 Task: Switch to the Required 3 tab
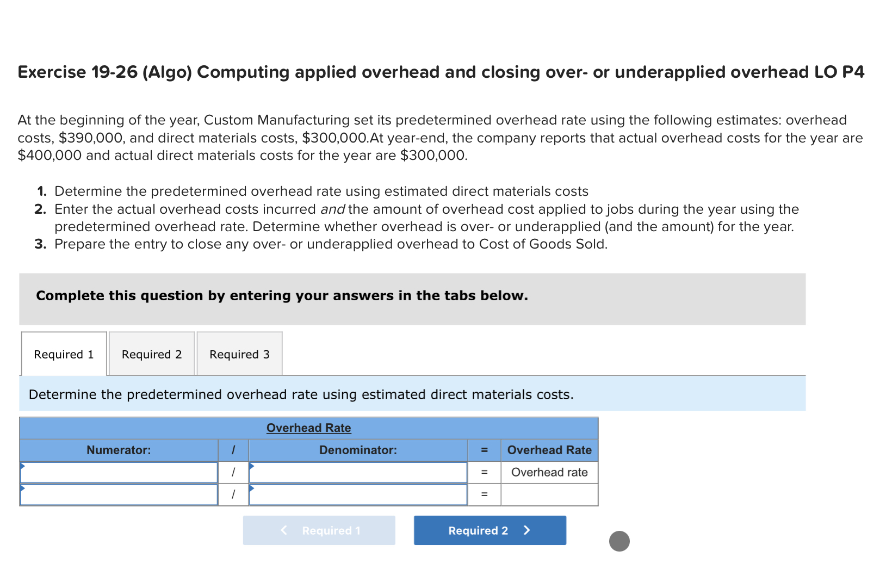tap(239, 354)
